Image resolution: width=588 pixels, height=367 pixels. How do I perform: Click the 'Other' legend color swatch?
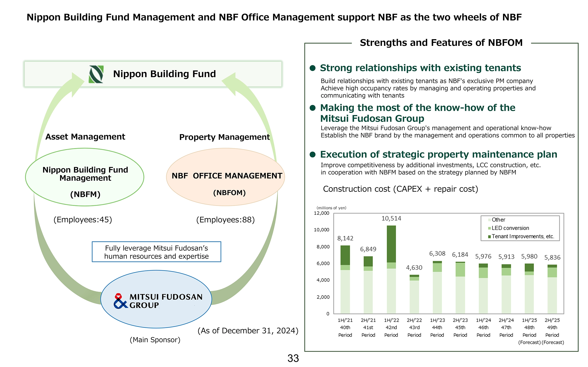489,220
